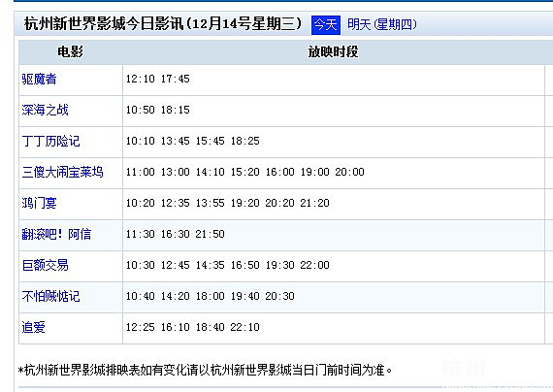Click the 13:45 showtime for 丁丁历险记
The image size is (553, 392).
pyautogui.click(x=176, y=141)
